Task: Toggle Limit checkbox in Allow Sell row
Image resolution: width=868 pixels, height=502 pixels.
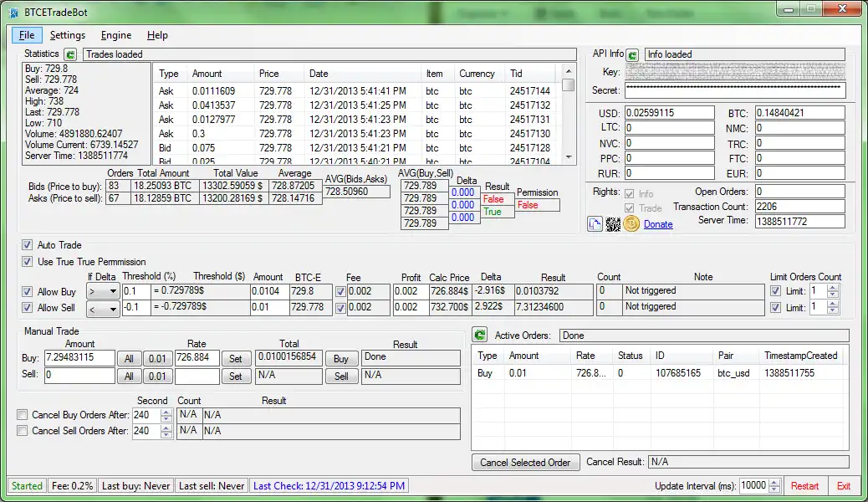Action: click(x=775, y=308)
